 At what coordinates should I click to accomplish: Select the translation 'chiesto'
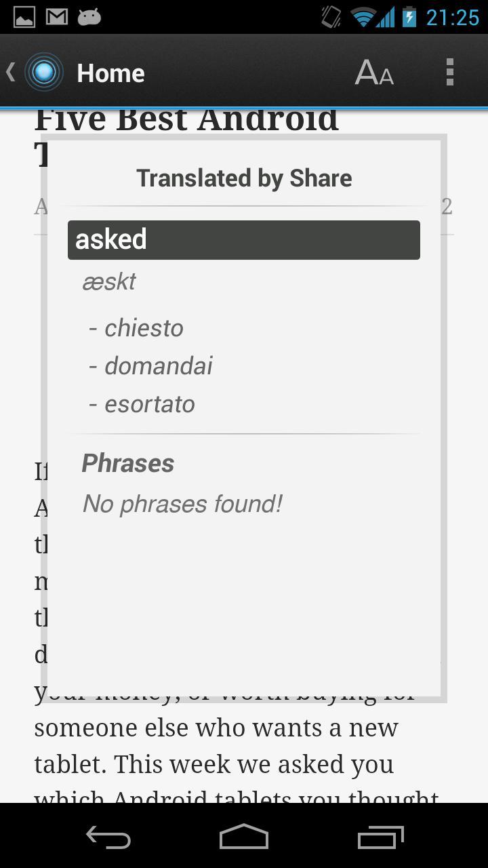click(144, 328)
